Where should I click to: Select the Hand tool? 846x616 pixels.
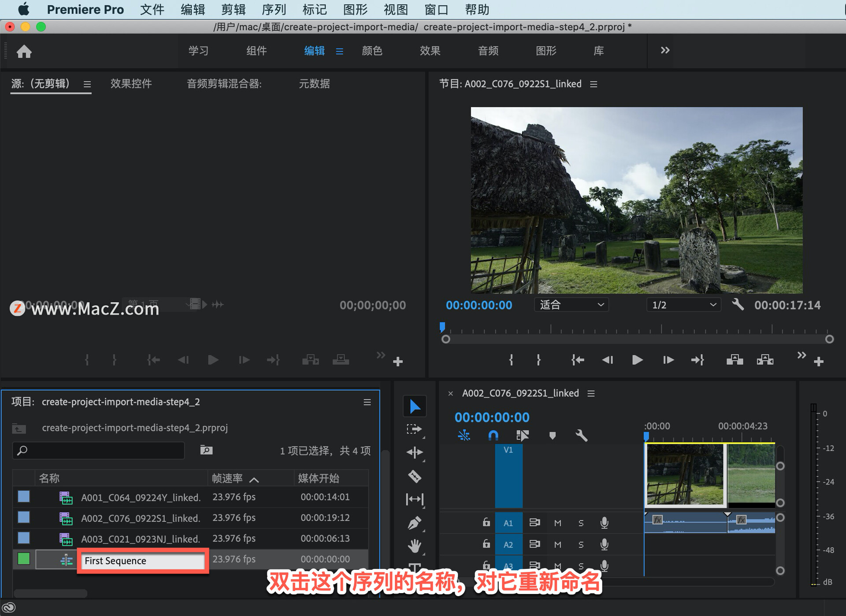click(x=414, y=546)
